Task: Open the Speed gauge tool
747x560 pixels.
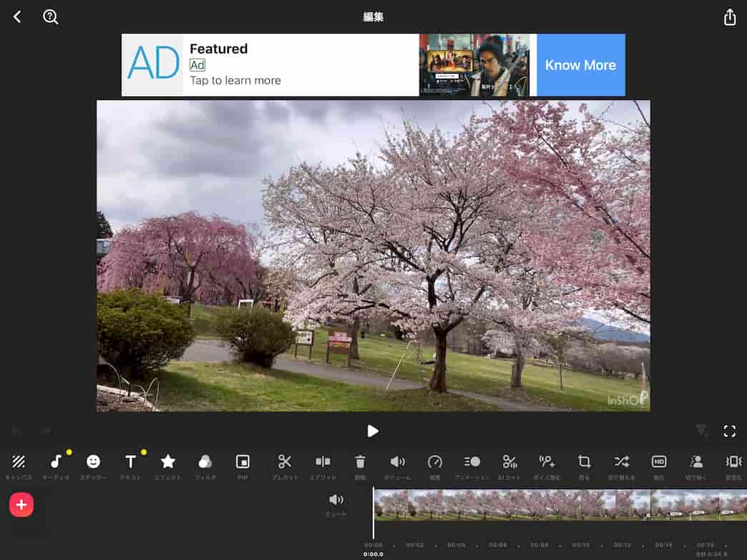Action: coord(434,462)
